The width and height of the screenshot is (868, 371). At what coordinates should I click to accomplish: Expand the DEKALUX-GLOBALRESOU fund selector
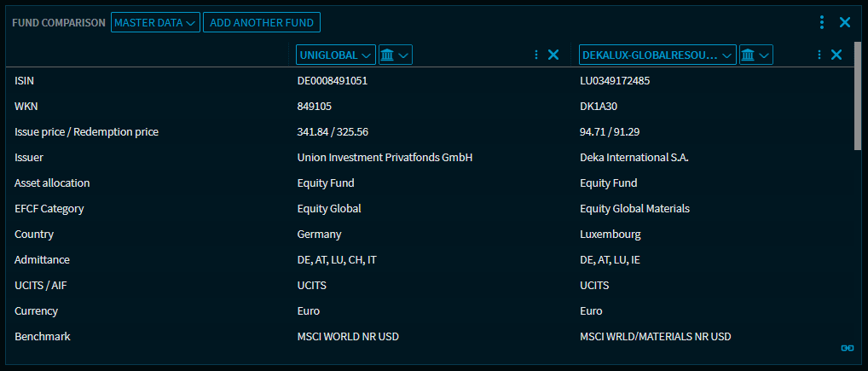(657, 55)
